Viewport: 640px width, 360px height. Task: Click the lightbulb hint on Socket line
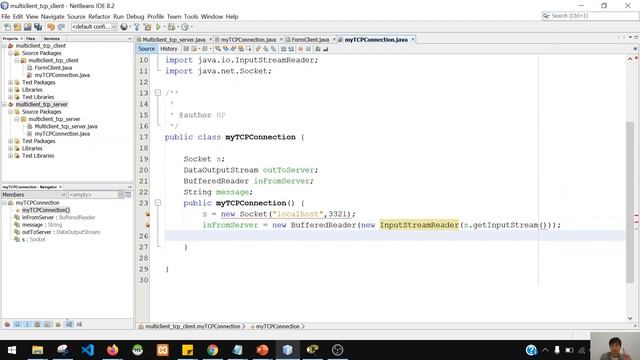coord(147,214)
